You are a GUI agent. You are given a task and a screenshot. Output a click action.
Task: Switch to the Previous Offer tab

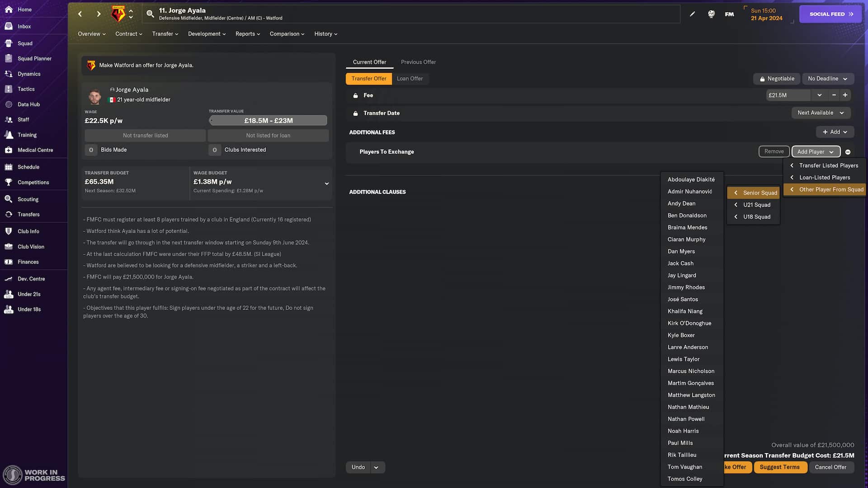(x=418, y=62)
